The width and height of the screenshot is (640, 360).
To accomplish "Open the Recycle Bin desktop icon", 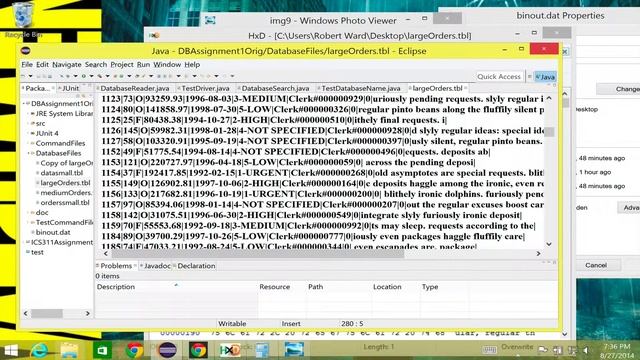I will coord(23,20).
